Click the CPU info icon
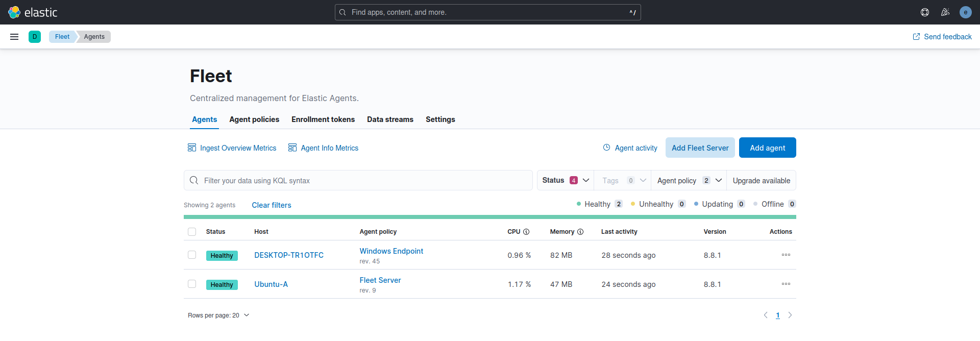This screenshot has width=980, height=341. 526,232
